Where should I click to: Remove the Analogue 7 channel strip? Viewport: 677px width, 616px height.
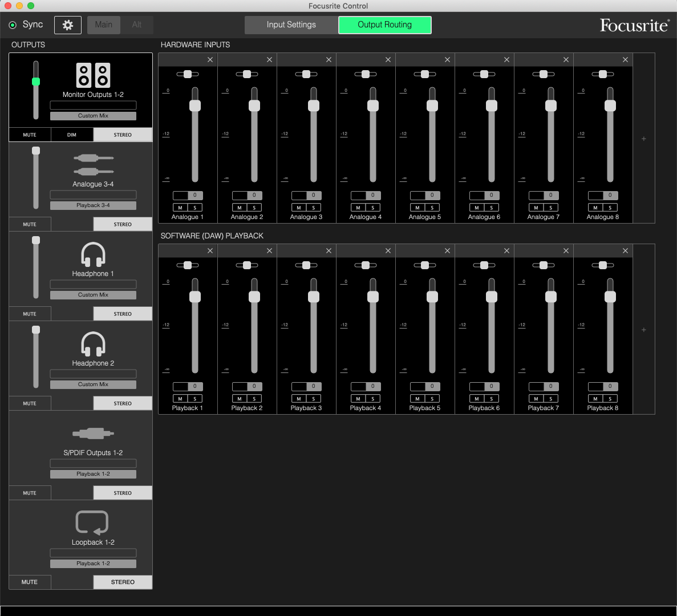click(x=566, y=59)
